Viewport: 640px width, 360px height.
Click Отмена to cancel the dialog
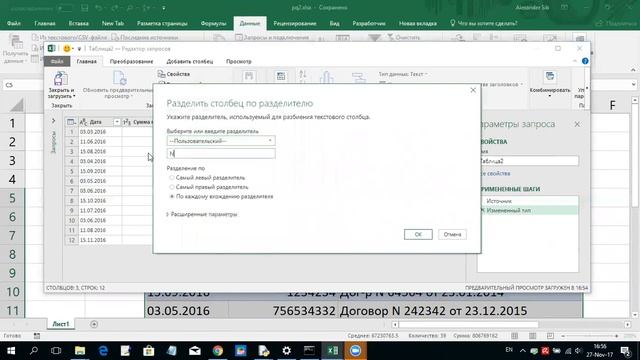click(x=452, y=234)
